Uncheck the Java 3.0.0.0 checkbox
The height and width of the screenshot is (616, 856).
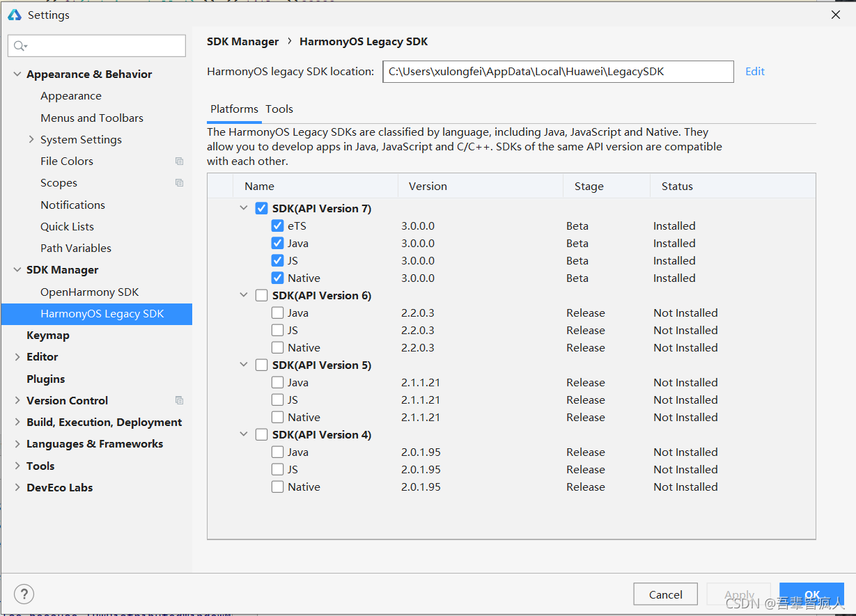click(x=277, y=244)
